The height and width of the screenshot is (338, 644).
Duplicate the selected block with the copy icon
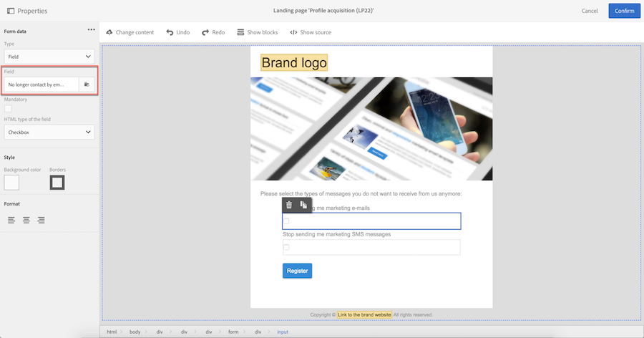coord(303,205)
